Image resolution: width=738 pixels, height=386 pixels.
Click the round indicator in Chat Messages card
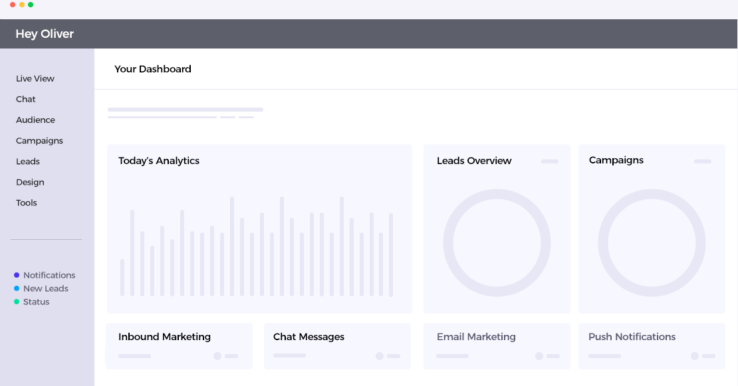point(379,356)
